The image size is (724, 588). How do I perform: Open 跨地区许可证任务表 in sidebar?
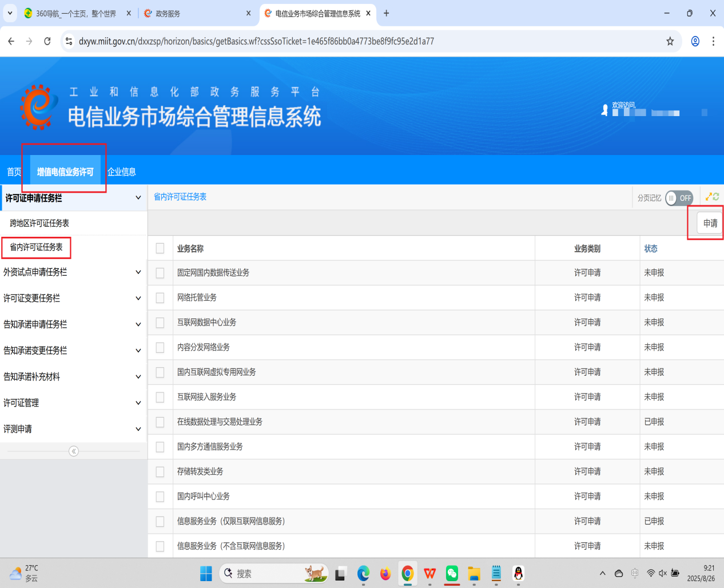39,223
